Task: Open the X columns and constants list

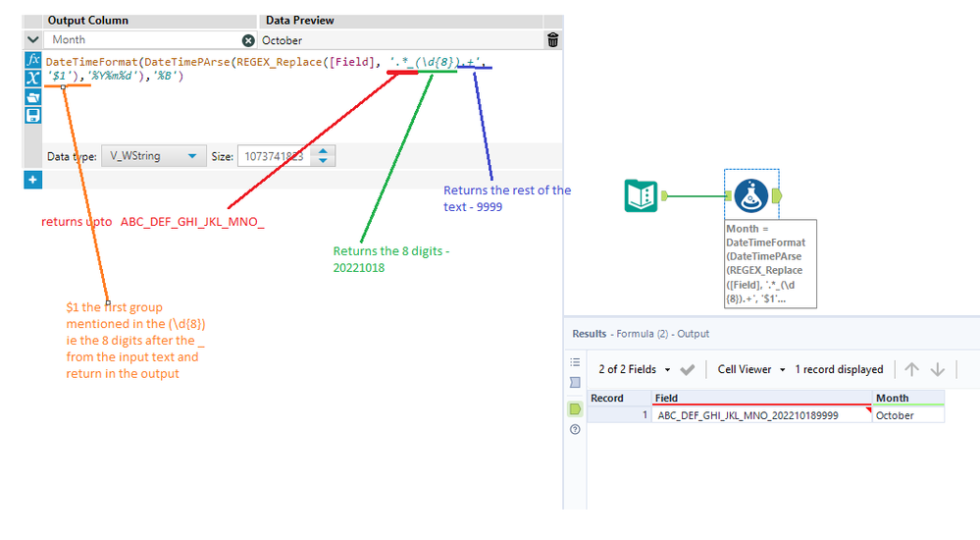Action: pos(33,79)
